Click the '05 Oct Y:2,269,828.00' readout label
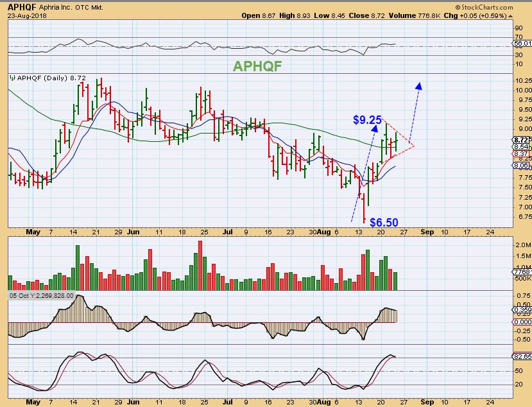Image resolution: width=532 pixels, height=407 pixels. (x=42, y=296)
